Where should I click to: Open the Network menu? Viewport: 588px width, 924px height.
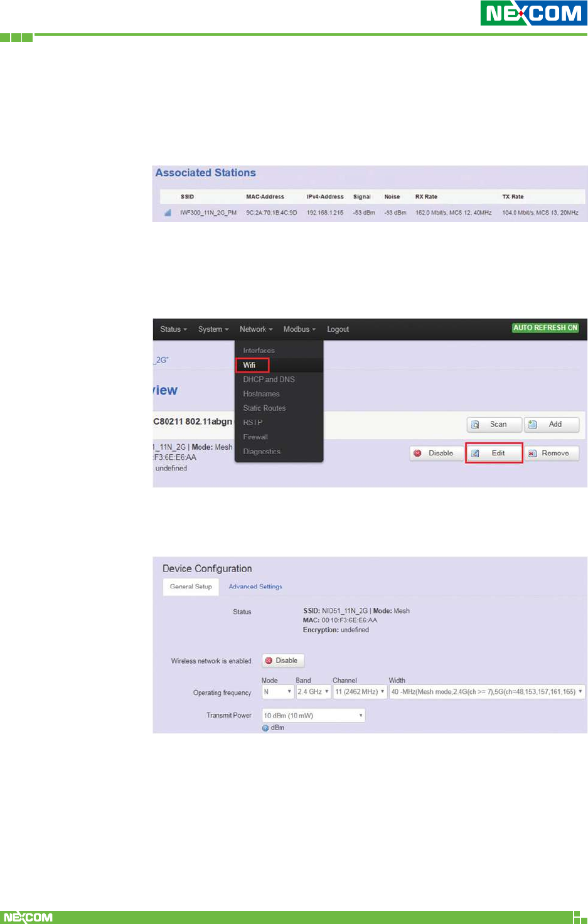(256, 329)
